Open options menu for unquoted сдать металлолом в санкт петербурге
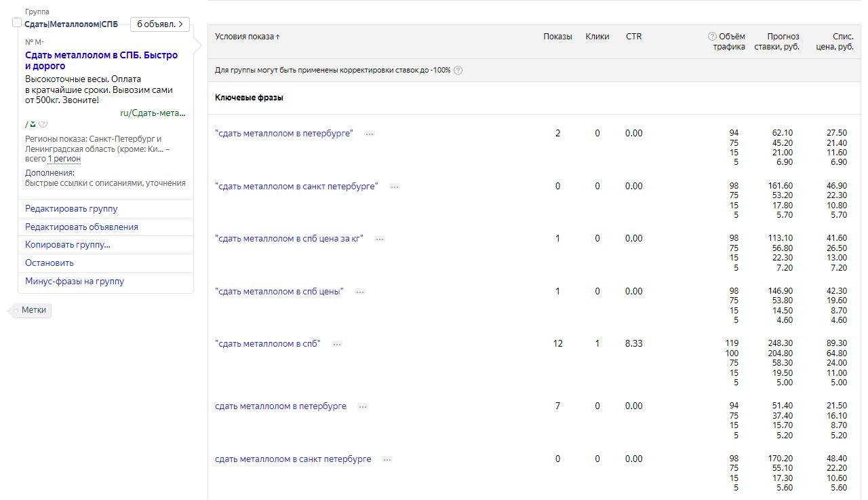This screenshot has width=868, height=500. (387, 459)
